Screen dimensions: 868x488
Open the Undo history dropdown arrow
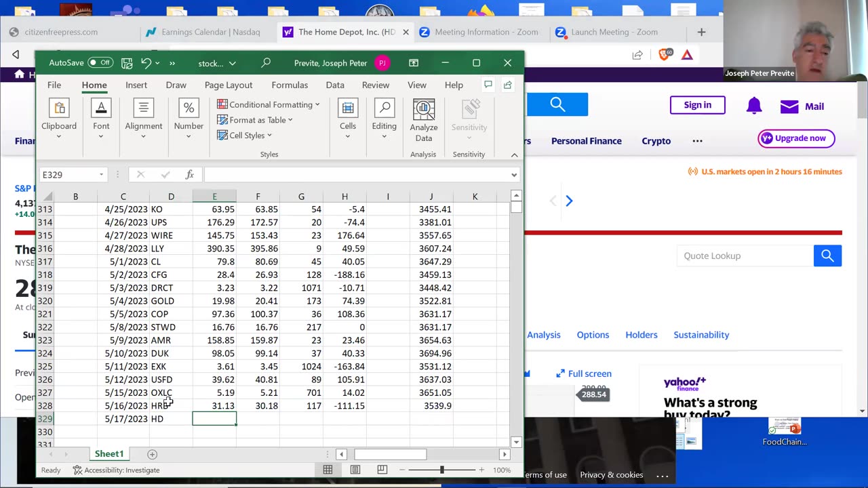pyautogui.click(x=157, y=63)
